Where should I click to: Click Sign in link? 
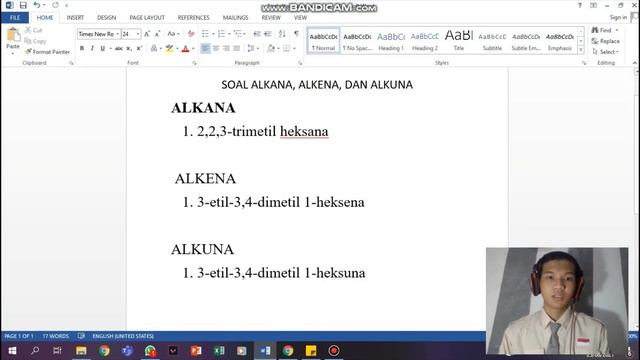coord(618,17)
